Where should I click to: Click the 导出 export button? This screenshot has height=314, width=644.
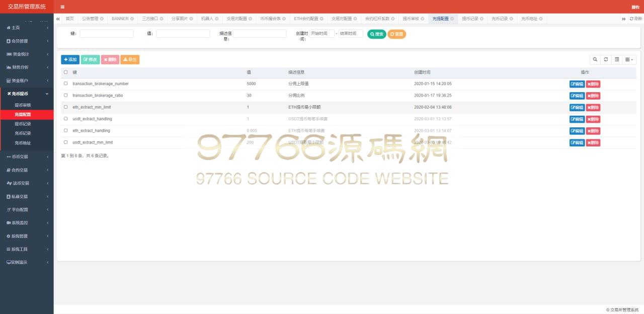[x=130, y=59]
